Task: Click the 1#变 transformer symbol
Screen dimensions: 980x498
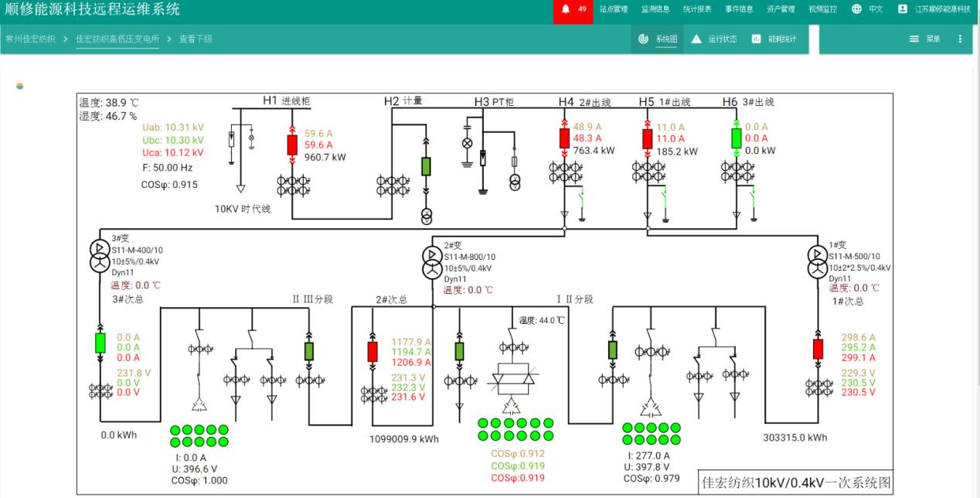Action: (x=817, y=261)
